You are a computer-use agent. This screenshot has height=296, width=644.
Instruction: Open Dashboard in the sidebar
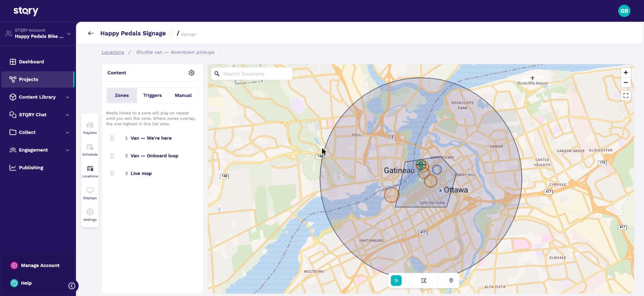click(38, 62)
